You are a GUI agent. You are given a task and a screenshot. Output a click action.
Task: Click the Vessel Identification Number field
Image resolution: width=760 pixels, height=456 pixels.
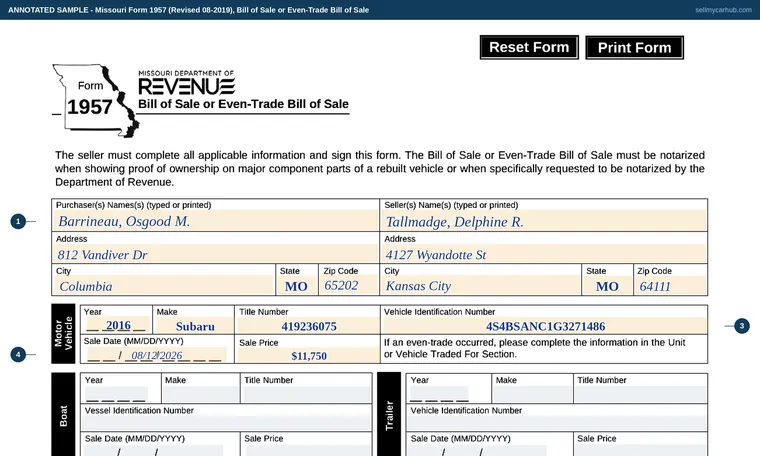(226, 423)
